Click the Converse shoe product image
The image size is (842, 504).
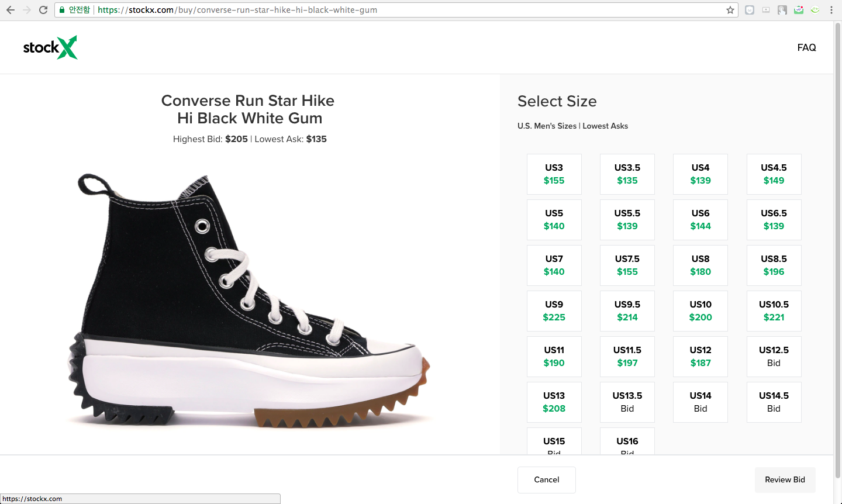250,301
